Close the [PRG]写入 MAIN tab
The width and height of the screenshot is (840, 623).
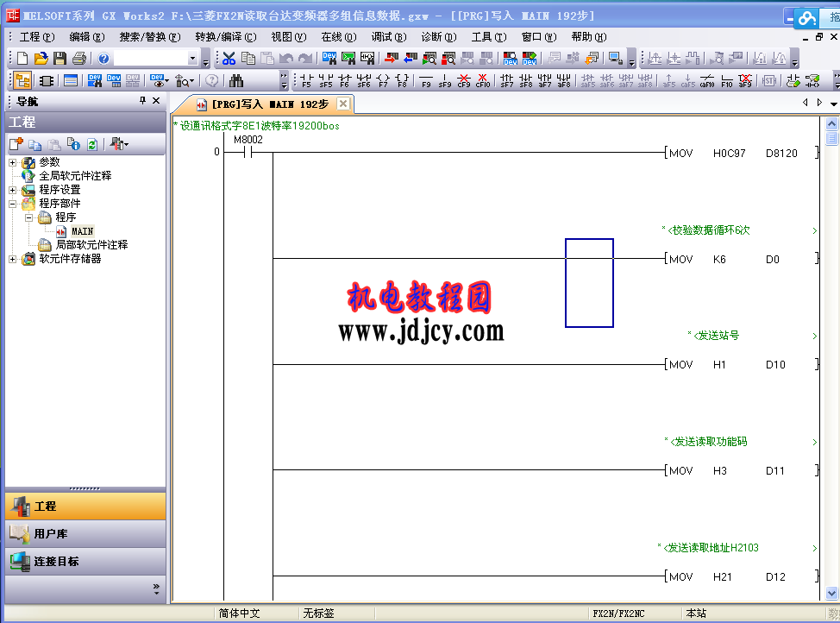[343, 104]
